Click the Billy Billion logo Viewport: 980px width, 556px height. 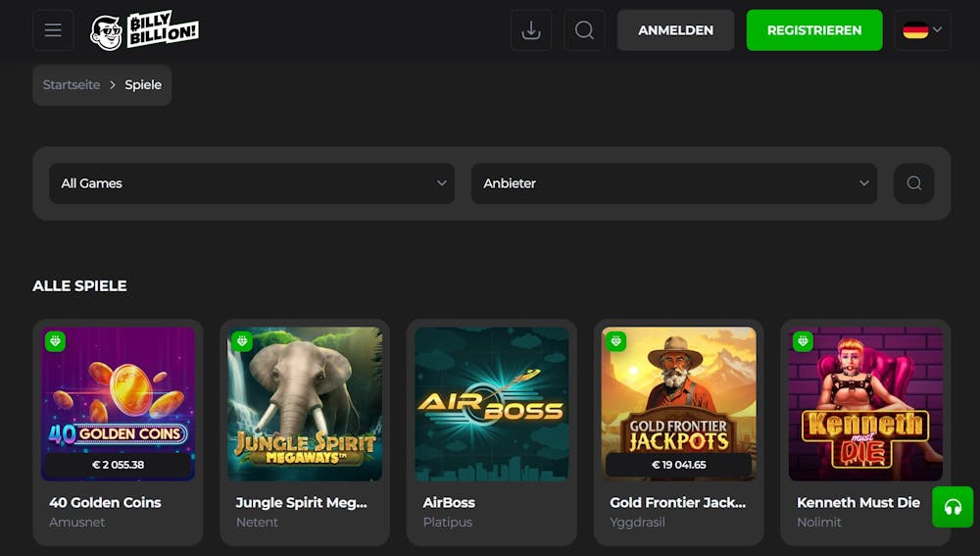[x=144, y=30]
